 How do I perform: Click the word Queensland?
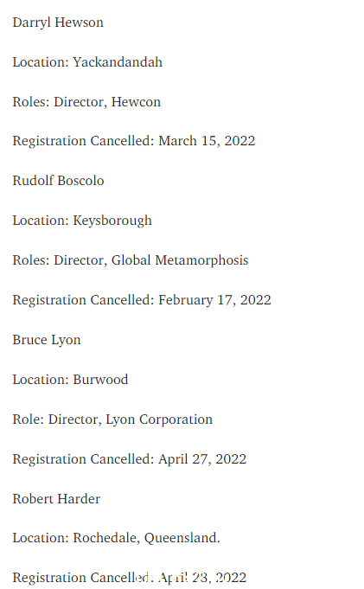point(182,538)
